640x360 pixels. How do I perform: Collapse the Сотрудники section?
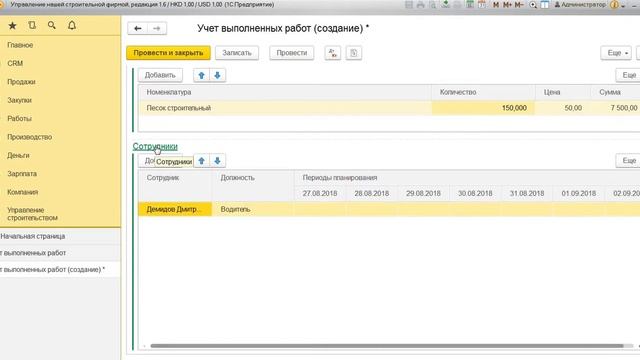(x=155, y=146)
